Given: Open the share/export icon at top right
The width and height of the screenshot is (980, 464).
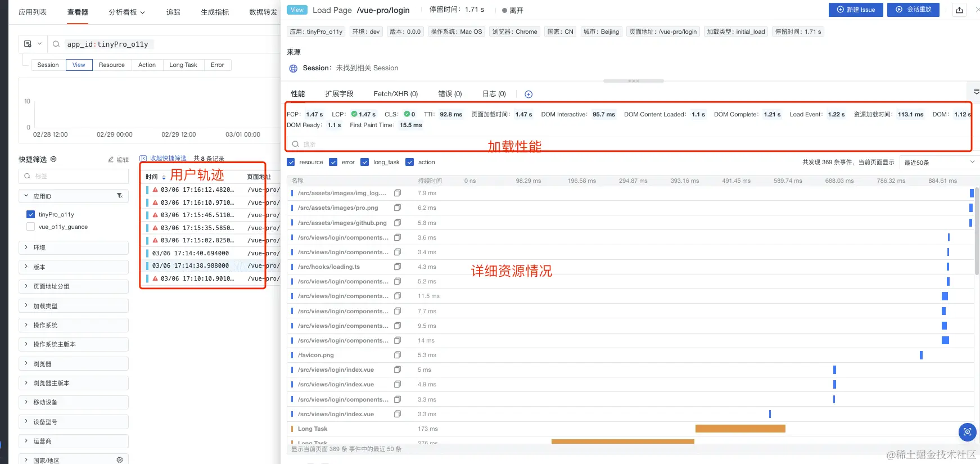Looking at the screenshot, I should click(959, 10).
